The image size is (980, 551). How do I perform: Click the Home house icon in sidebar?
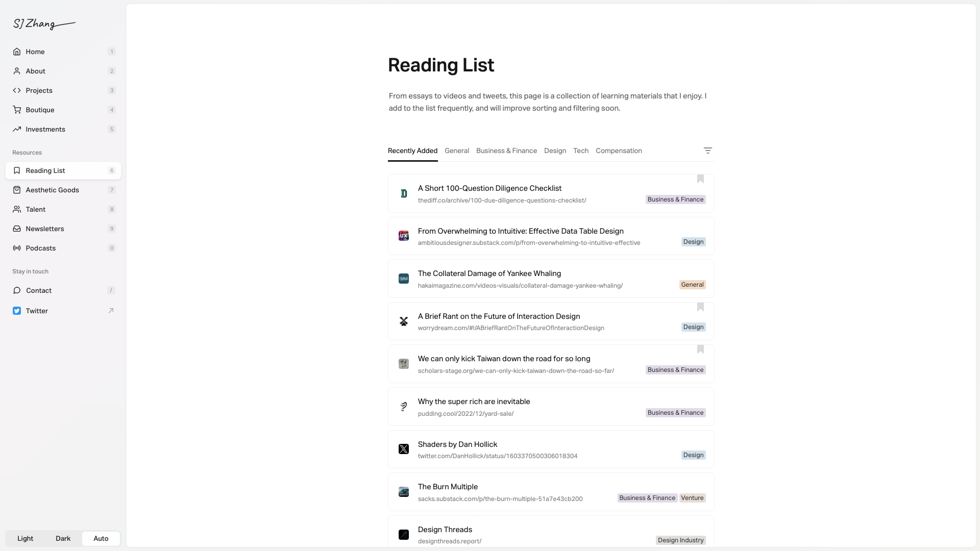17,52
